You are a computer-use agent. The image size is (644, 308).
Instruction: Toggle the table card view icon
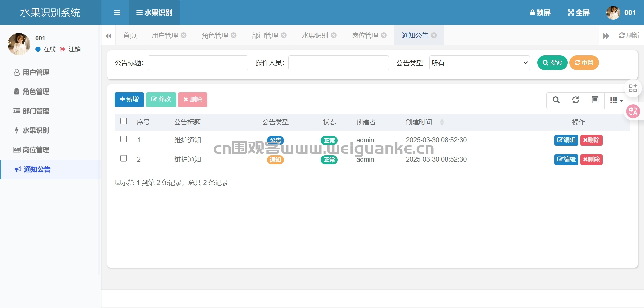pyautogui.click(x=595, y=100)
